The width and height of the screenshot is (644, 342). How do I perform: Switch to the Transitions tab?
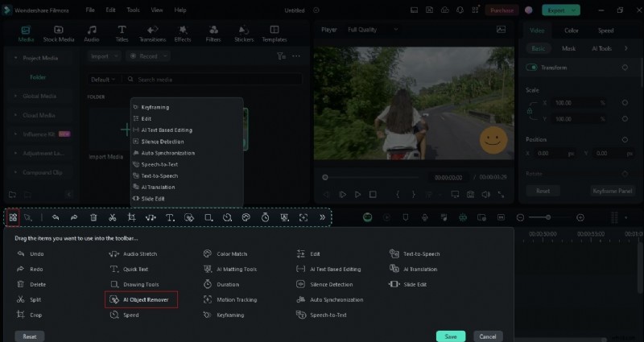pos(152,34)
